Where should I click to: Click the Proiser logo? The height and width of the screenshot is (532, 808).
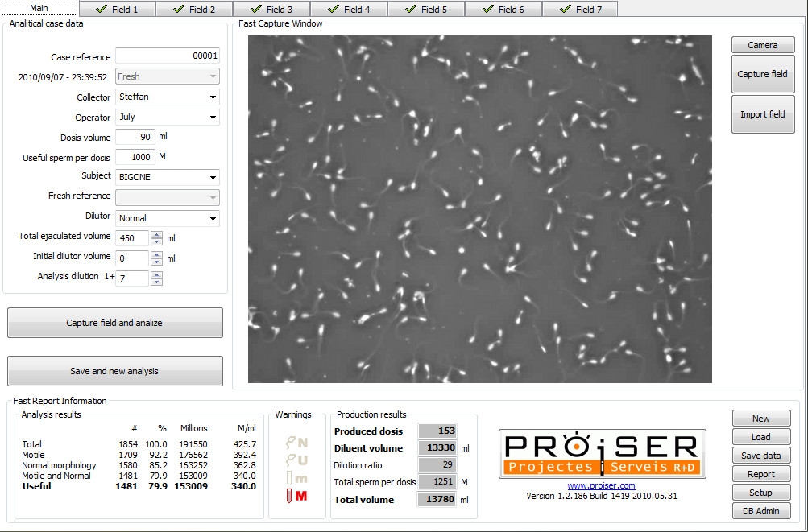(x=602, y=454)
